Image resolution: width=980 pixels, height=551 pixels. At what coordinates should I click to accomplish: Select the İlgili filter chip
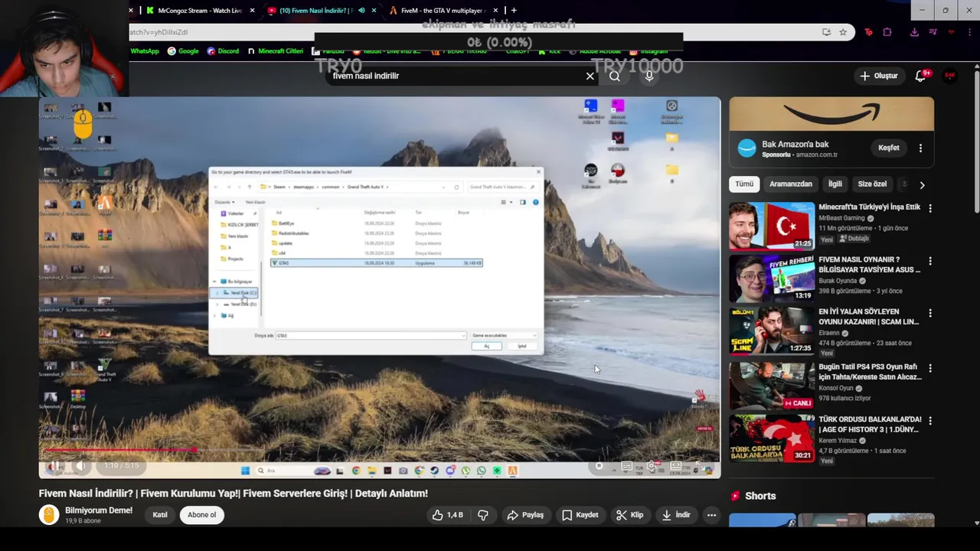tap(835, 184)
